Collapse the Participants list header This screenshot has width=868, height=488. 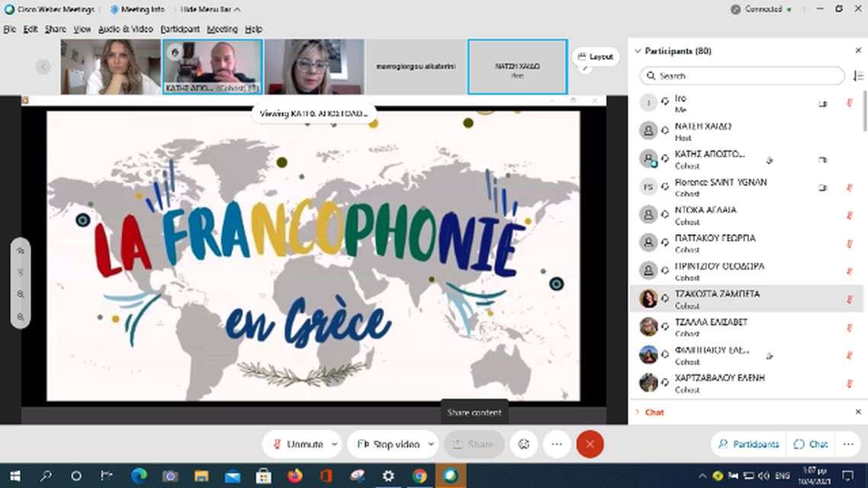tap(638, 51)
